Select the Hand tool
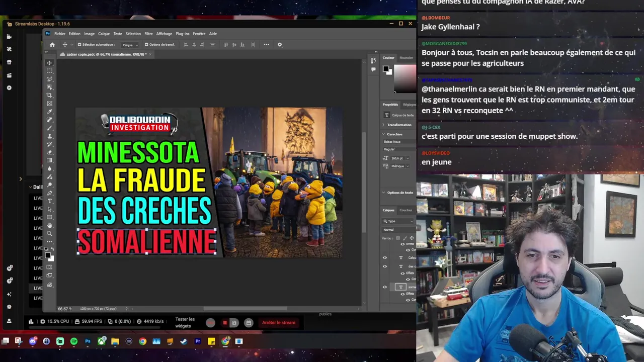Image resolution: width=644 pixels, height=362 pixels. point(49,225)
